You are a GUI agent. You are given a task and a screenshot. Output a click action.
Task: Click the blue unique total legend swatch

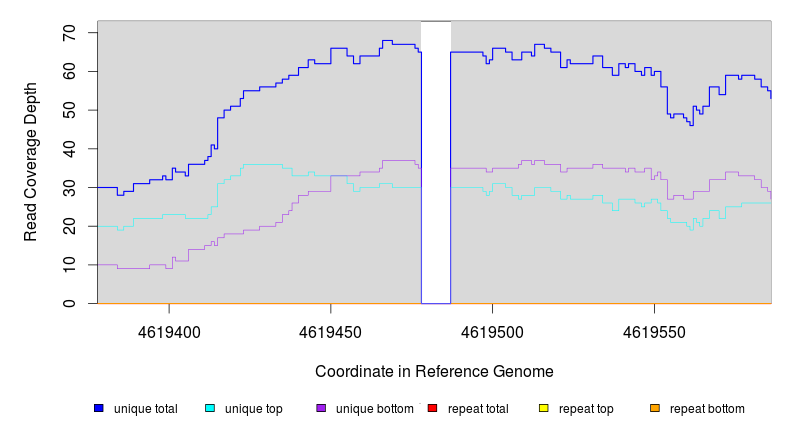(x=99, y=408)
